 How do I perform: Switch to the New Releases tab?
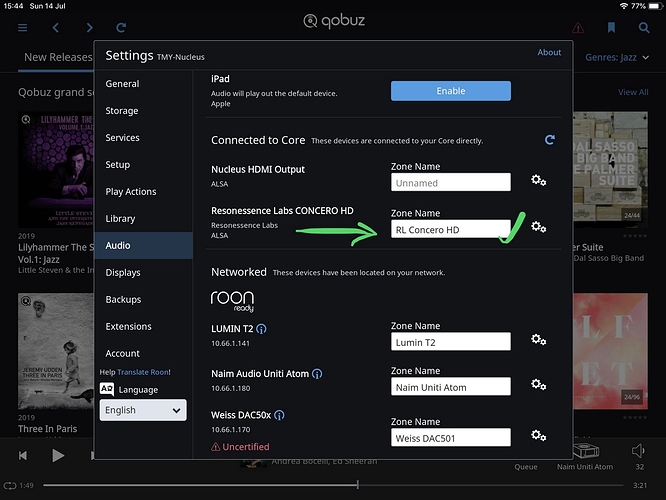click(x=58, y=57)
